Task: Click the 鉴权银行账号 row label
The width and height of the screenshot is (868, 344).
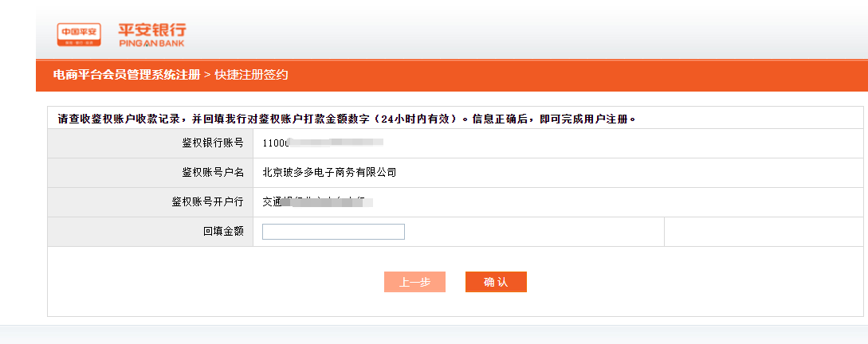Action: pos(213,143)
